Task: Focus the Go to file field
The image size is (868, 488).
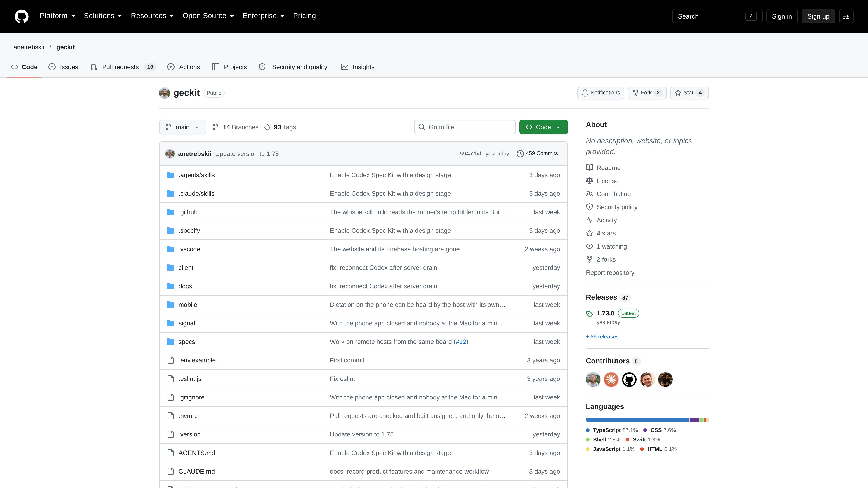Action: click(465, 127)
